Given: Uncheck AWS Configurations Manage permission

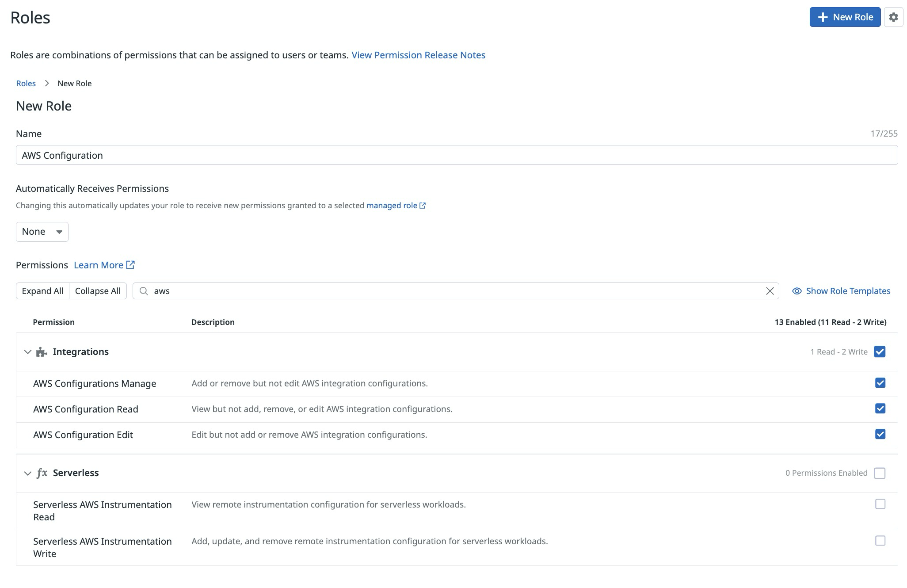Looking at the screenshot, I should (x=880, y=383).
